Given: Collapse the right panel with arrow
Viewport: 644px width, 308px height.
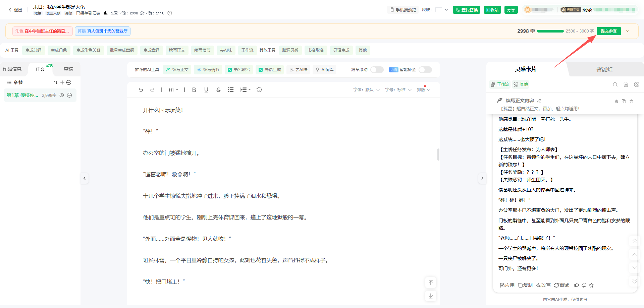Looking at the screenshot, I should click(x=482, y=178).
